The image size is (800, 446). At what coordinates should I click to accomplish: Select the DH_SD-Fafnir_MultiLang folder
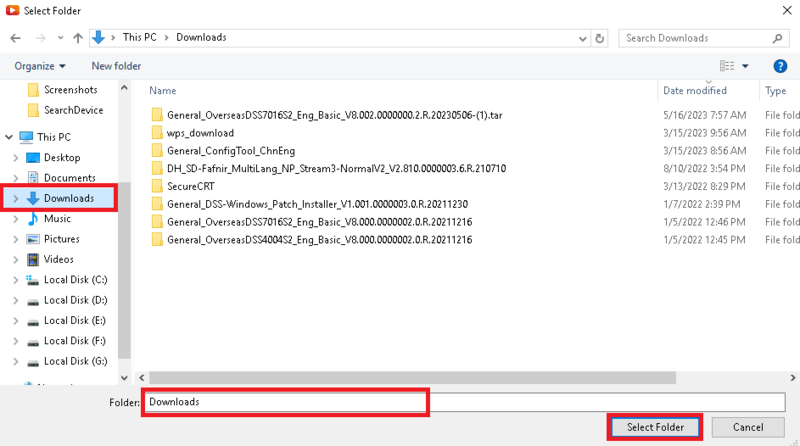click(x=336, y=169)
